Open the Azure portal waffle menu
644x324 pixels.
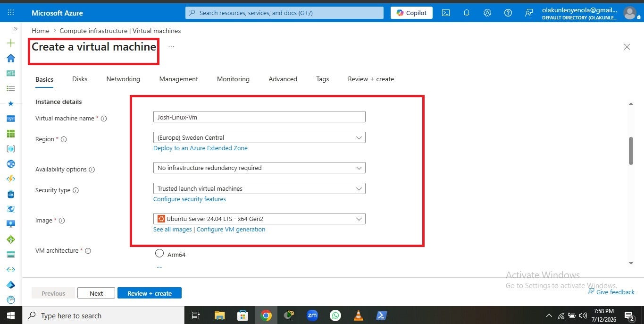point(11,13)
